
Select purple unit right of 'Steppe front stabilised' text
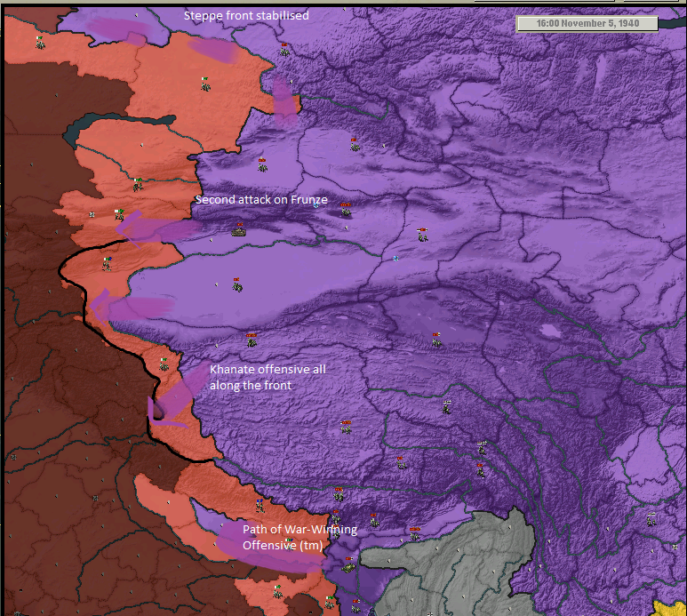coord(284,50)
